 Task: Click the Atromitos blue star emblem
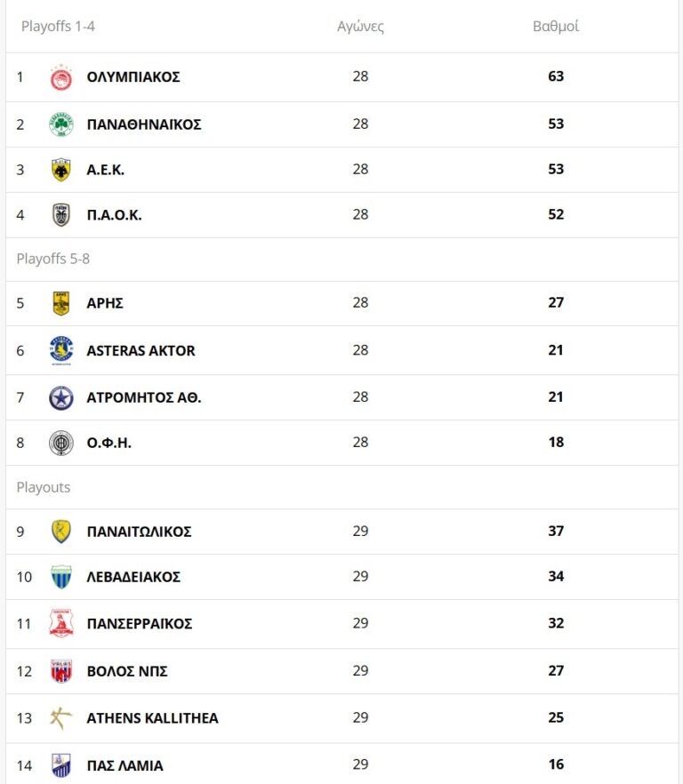[61, 397]
